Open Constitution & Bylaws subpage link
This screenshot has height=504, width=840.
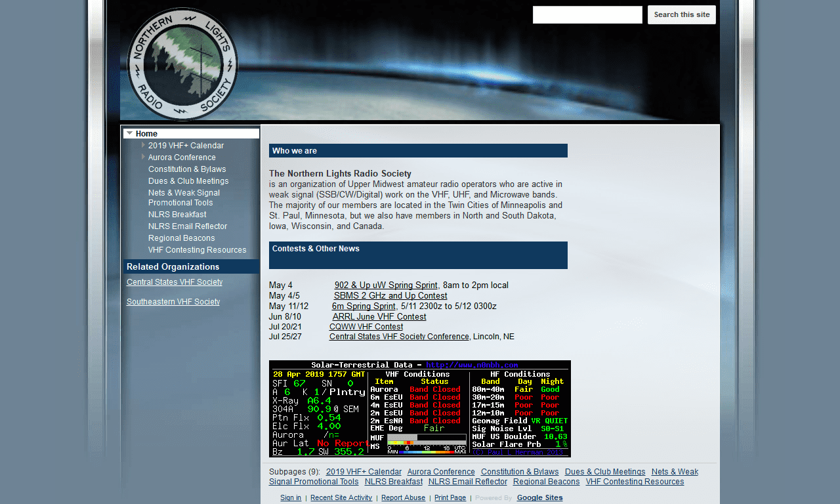coord(520,472)
